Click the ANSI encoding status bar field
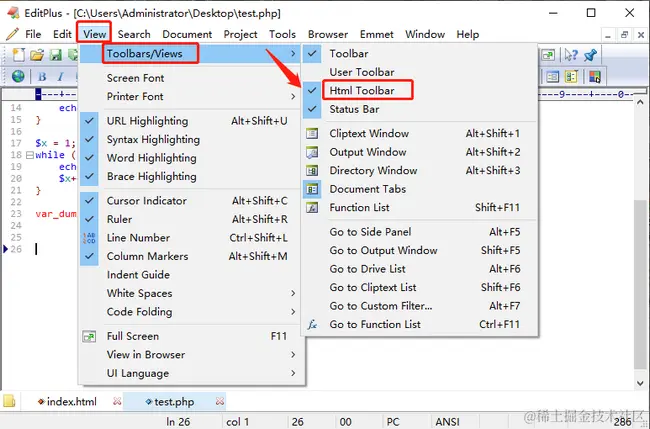This screenshot has height=429, width=650. click(447, 422)
